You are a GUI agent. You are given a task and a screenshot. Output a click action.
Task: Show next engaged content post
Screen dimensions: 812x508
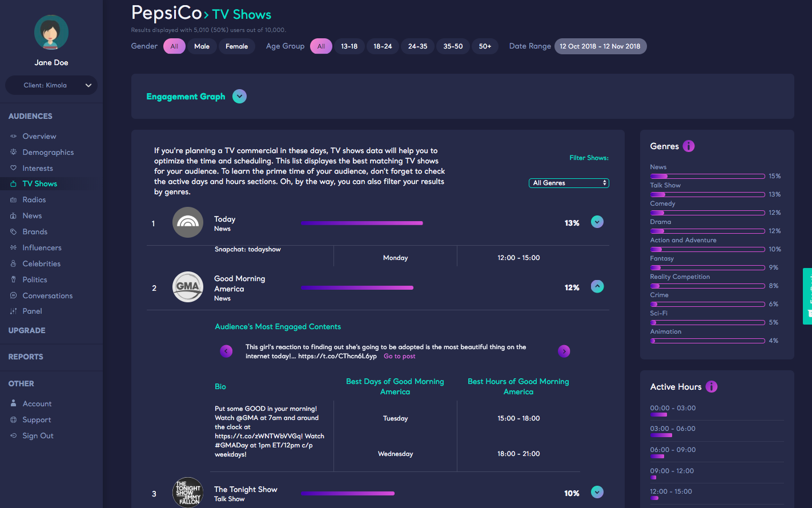click(564, 351)
